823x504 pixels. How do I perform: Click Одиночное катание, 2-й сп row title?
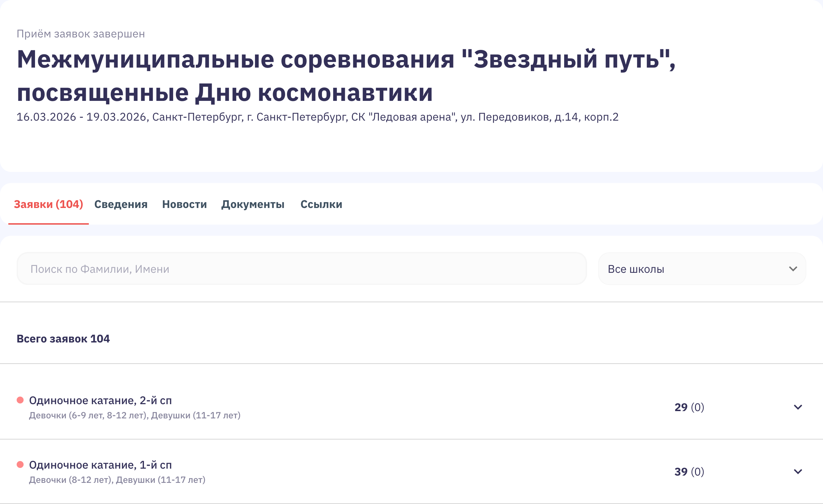[100, 400]
